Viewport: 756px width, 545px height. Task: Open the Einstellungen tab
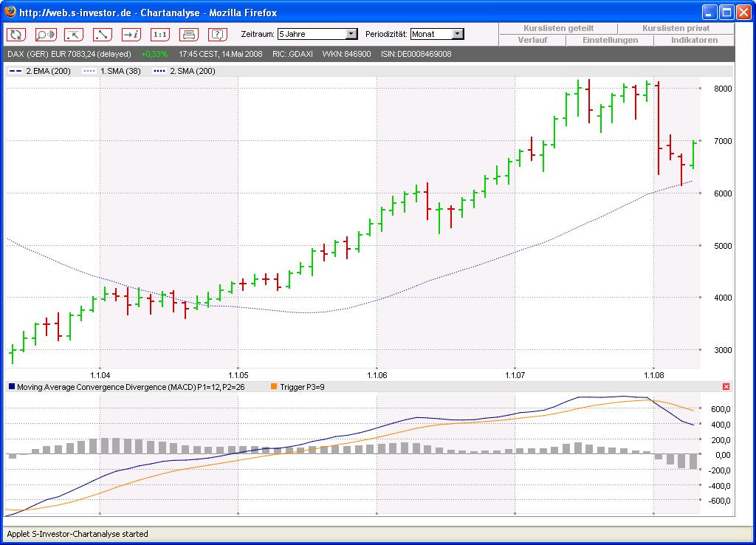[x=610, y=40]
